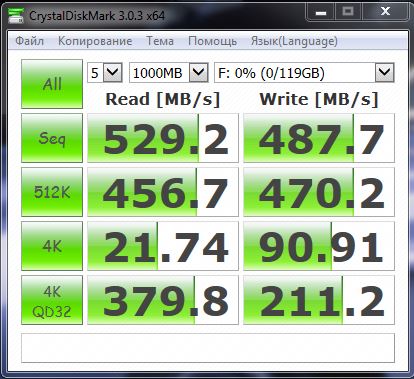The image size is (414, 379).
Task: Expand the F: drive selection dropdown
Action: 304,72
